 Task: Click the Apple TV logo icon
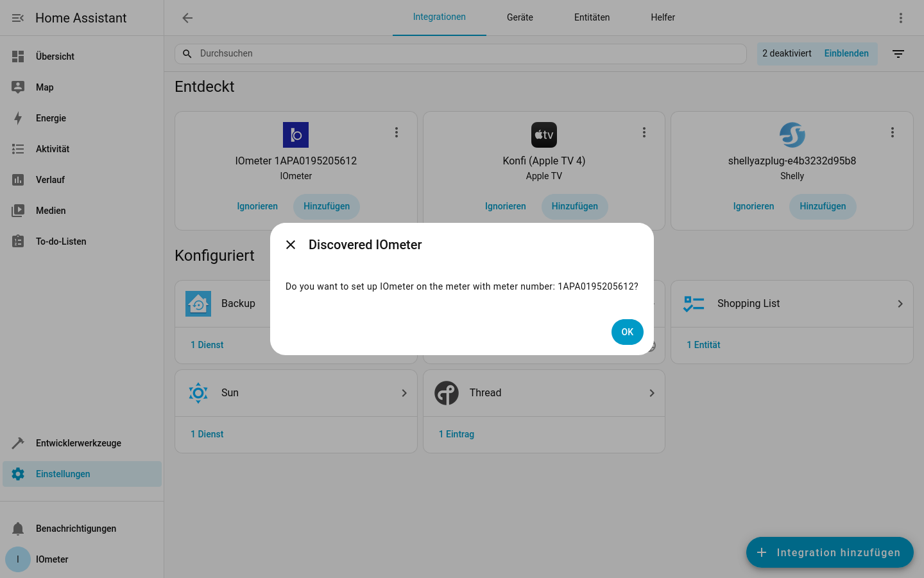point(544,135)
